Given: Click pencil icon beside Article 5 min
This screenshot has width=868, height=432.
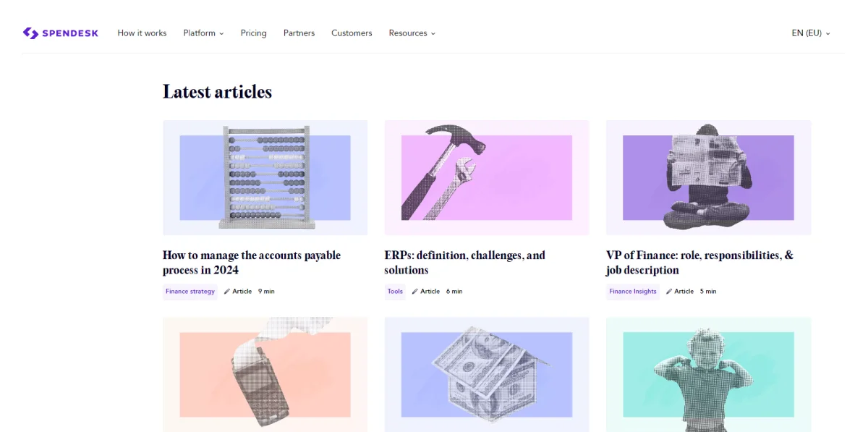Looking at the screenshot, I should pyautogui.click(x=669, y=292).
